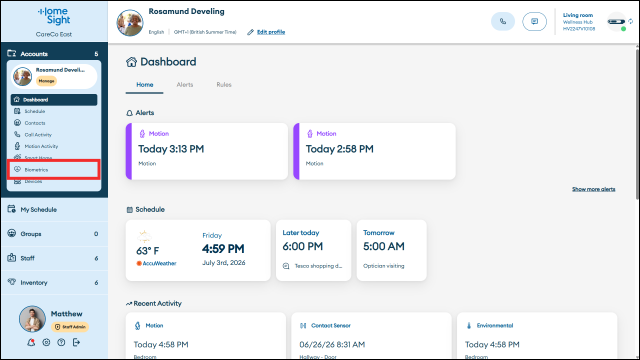640x360 pixels.
Task: Open the Motion alert from Today 2:58 PM
Action: click(x=375, y=151)
